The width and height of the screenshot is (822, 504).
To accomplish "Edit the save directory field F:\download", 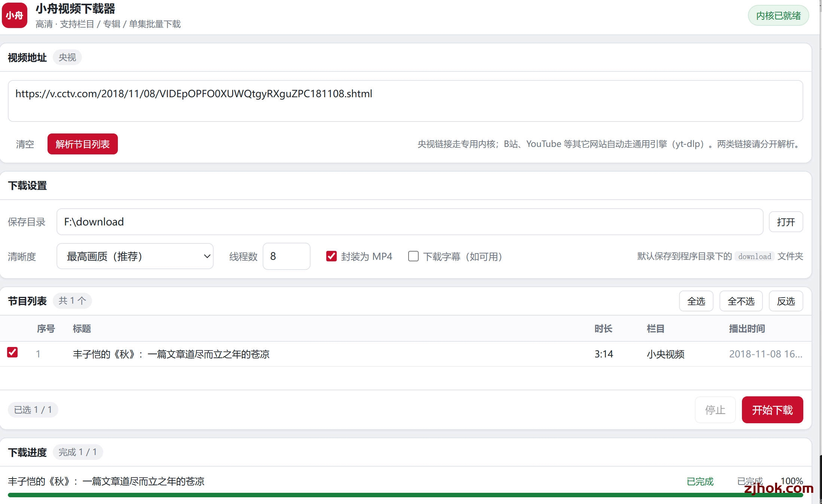I will [x=410, y=222].
